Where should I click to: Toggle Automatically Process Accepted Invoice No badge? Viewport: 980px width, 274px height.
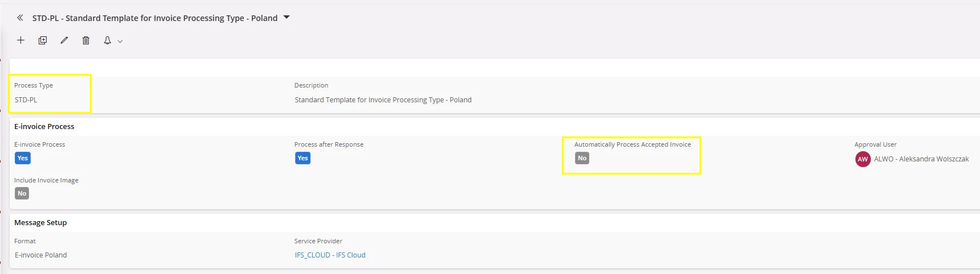point(582,158)
